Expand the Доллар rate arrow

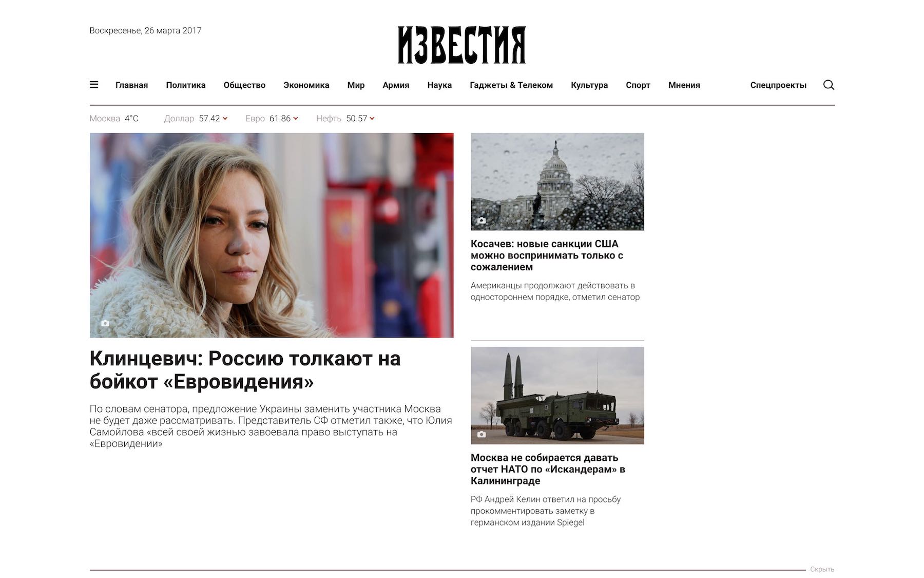(225, 119)
